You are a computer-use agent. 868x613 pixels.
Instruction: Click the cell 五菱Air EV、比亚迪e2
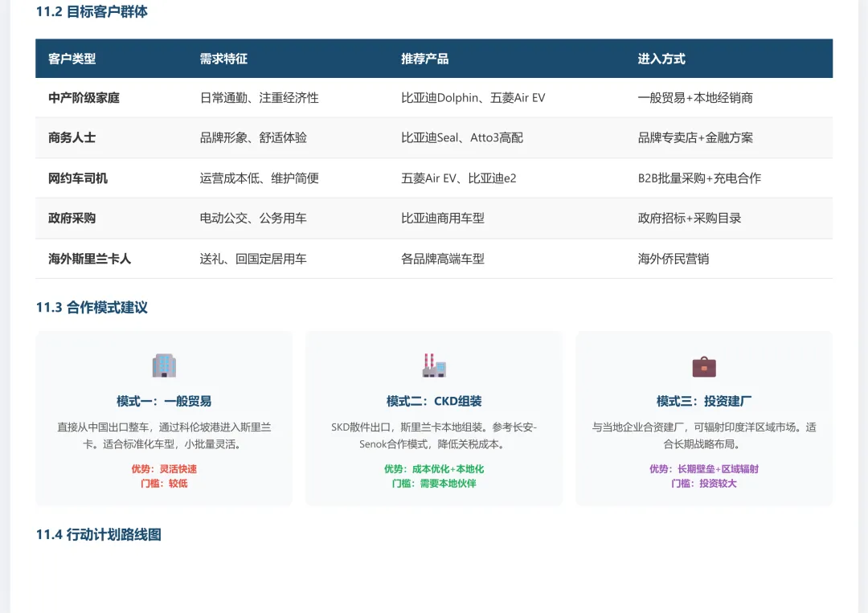[x=459, y=178]
